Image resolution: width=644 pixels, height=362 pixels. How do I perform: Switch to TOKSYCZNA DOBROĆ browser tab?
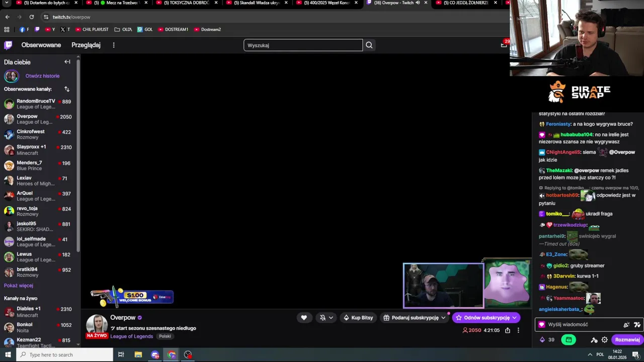click(186, 3)
